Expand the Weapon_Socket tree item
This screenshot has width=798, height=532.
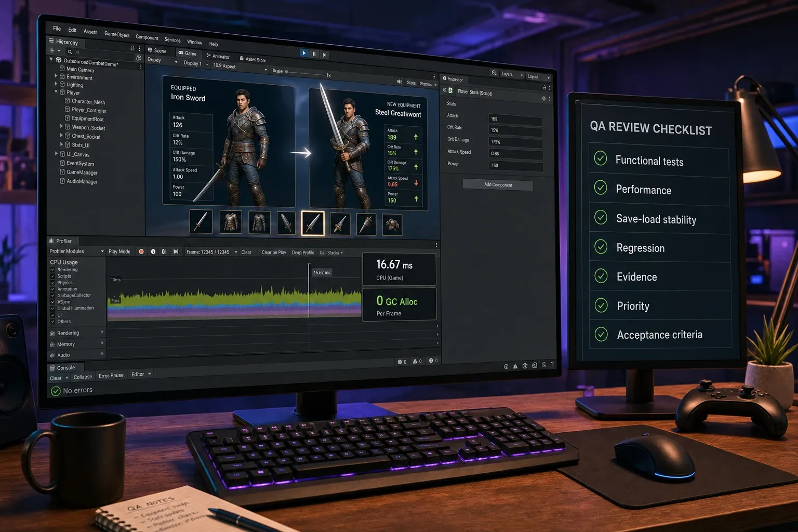61,126
